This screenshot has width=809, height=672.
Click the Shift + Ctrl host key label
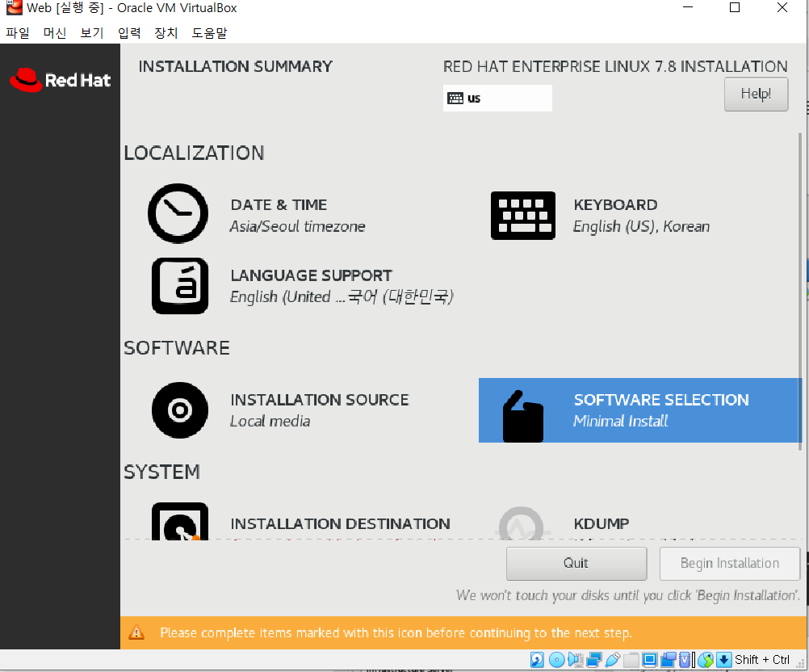point(762,660)
